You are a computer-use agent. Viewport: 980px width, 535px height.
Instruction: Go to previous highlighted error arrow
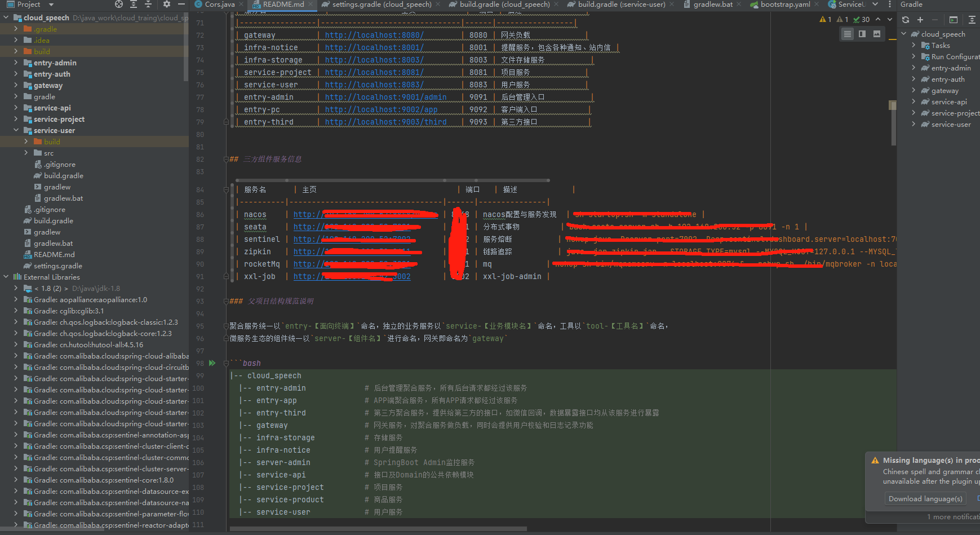878,19
